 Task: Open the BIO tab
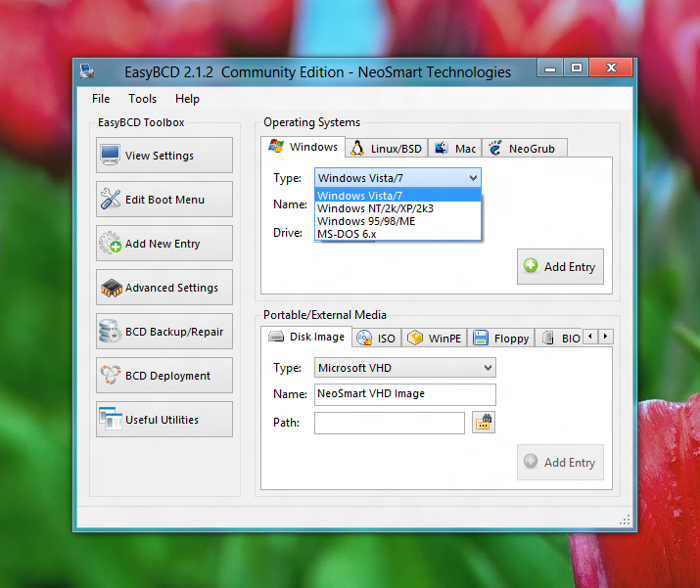point(559,339)
